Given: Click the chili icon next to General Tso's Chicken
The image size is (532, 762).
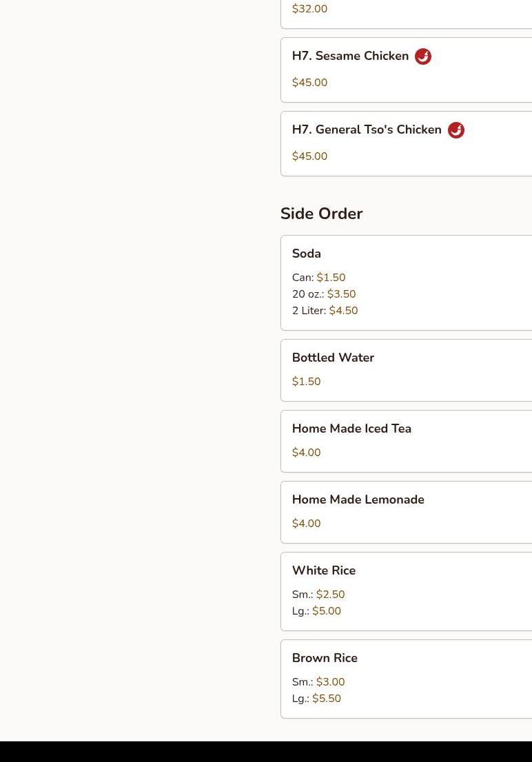Looking at the screenshot, I should (x=456, y=130).
